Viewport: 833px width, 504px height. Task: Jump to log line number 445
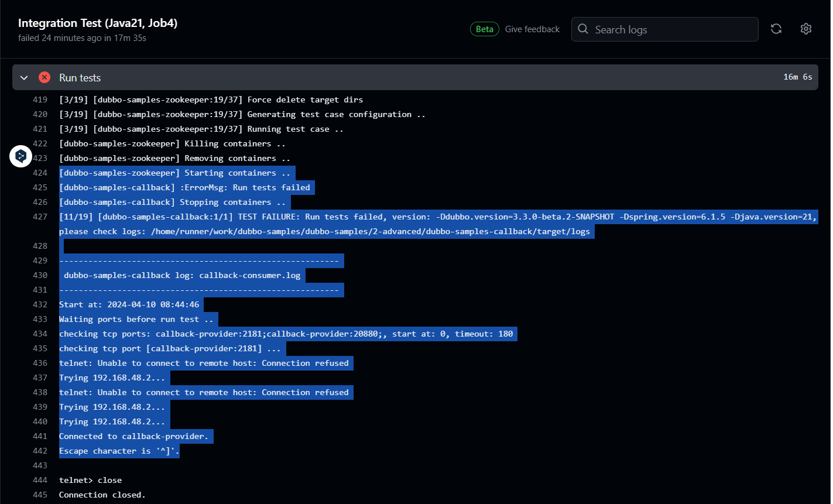point(40,495)
